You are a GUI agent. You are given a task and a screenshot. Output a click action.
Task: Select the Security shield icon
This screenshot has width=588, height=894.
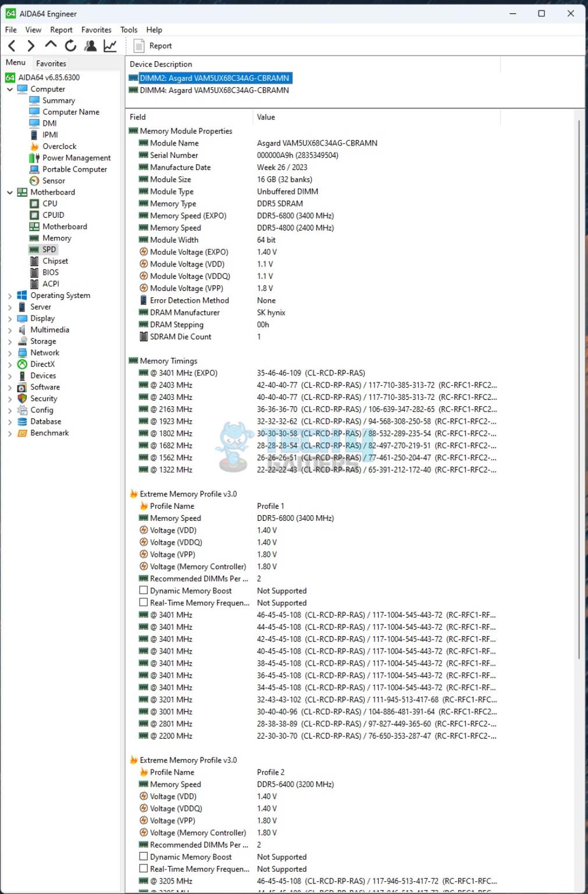point(22,399)
